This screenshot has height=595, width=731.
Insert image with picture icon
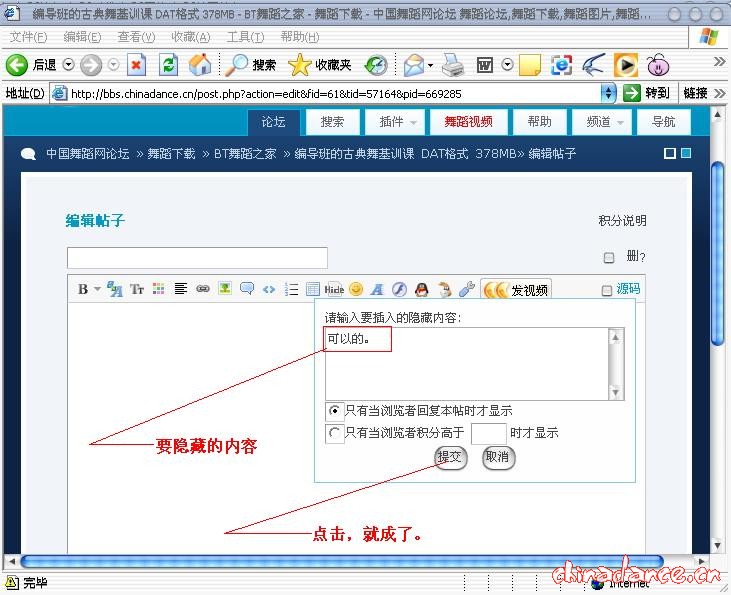[x=225, y=289]
